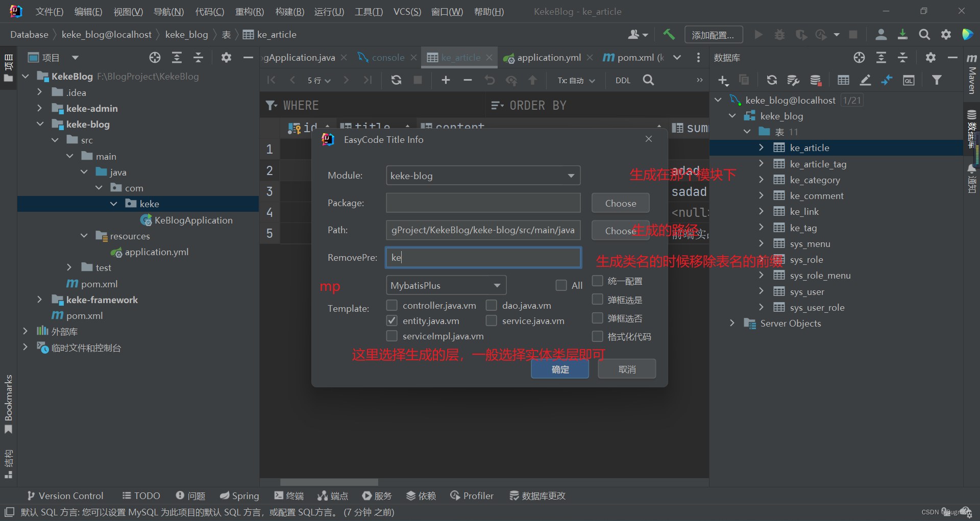Open the Maven side tool window
This screenshot has width=980, height=521.
pos(972,73)
